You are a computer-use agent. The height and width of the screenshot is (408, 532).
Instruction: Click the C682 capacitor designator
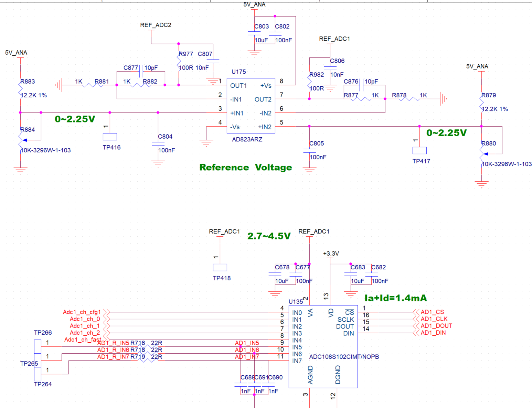(379, 267)
